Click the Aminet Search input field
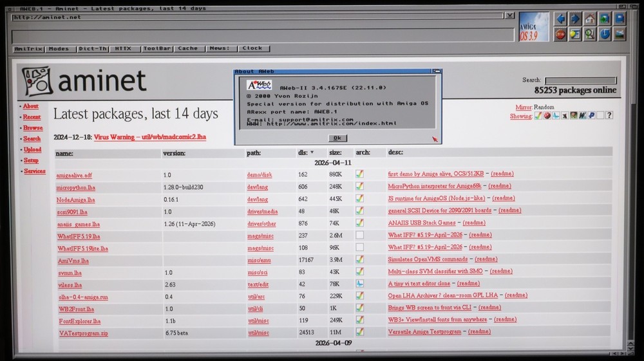This screenshot has width=644, height=361. point(580,80)
